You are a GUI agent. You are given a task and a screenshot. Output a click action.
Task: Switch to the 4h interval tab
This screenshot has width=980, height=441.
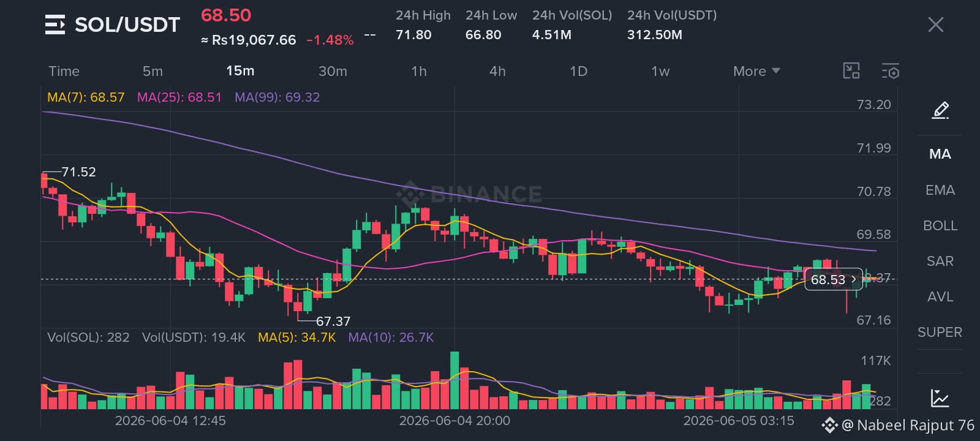click(497, 71)
